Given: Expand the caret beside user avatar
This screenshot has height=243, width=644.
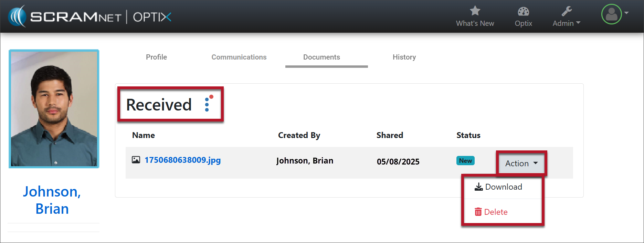Looking at the screenshot, I should tap(626, 13).
